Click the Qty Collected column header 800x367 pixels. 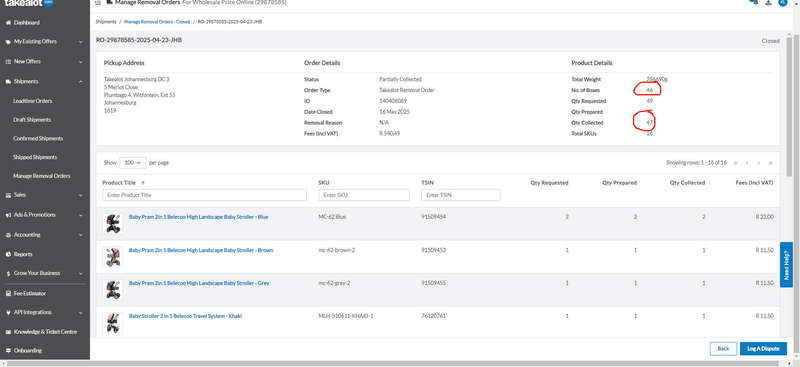(x=687, y=183)
